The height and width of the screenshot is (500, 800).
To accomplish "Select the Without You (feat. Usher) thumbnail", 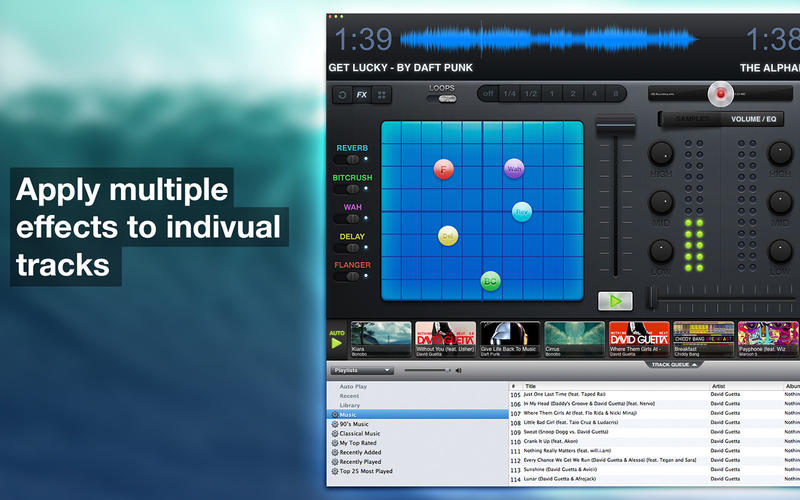I will point(445,339).
